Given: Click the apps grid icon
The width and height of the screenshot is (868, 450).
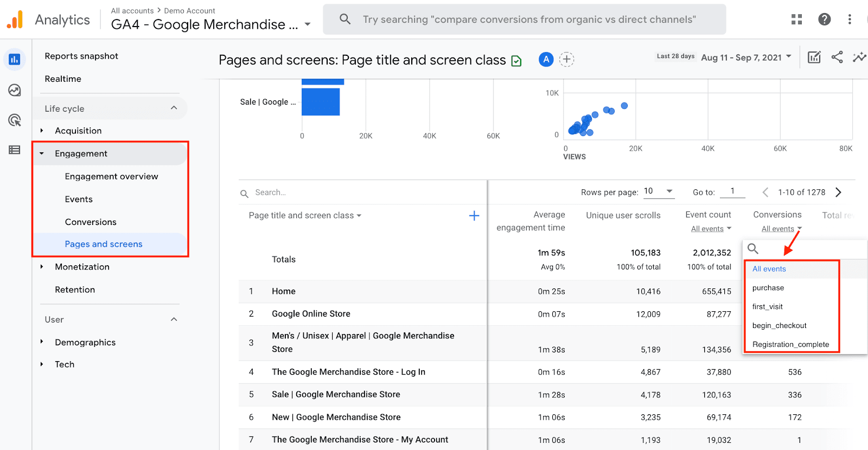Looking at the screenshot, I should pos(796,20).
